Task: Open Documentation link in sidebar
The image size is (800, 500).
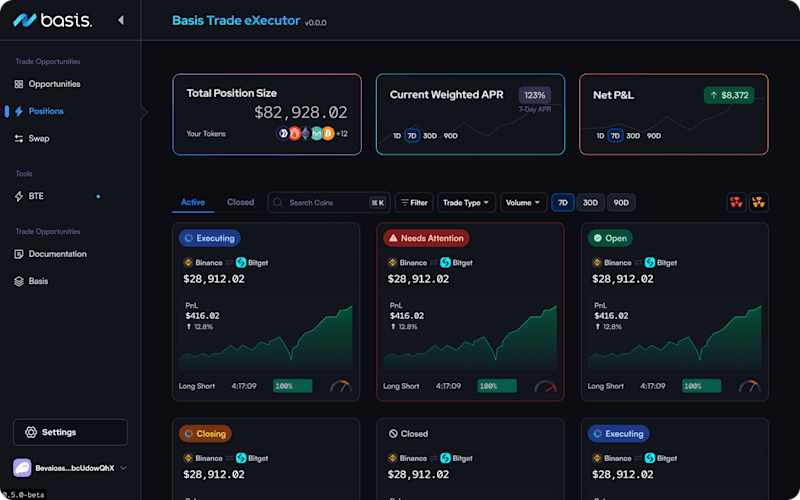Action: click(51, 254)
